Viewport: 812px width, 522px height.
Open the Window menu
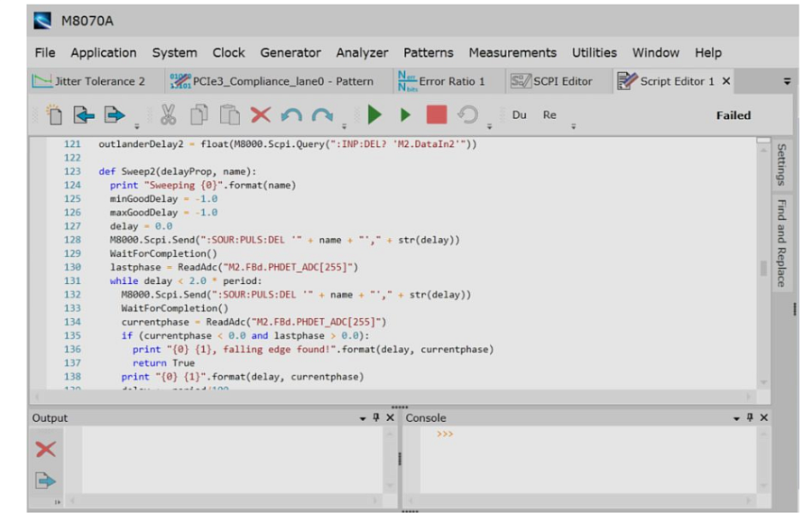coord(656,53)
